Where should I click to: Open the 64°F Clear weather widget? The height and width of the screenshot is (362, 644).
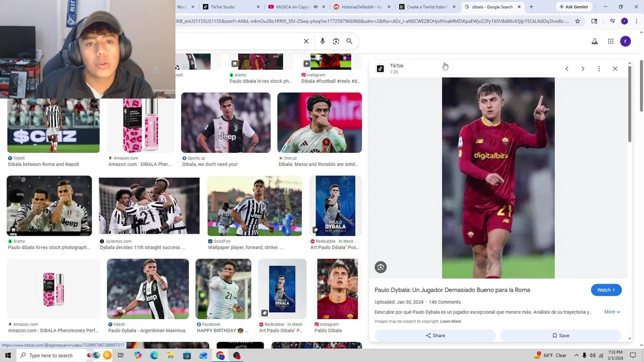(551, 355)
